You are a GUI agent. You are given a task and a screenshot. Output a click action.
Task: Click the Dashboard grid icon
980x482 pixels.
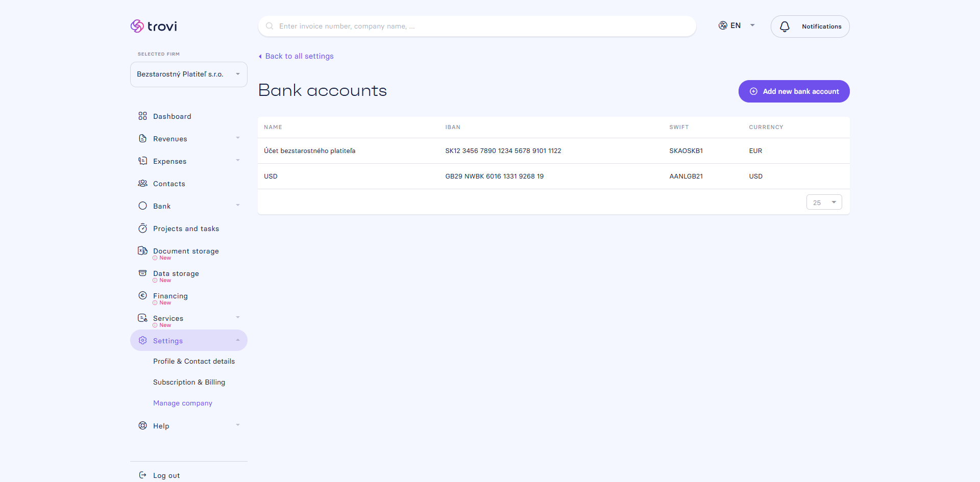point(142,116)
